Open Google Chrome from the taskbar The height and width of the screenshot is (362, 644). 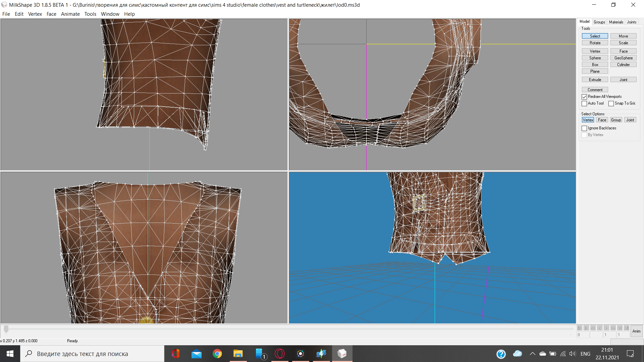(x=217, y=354)
